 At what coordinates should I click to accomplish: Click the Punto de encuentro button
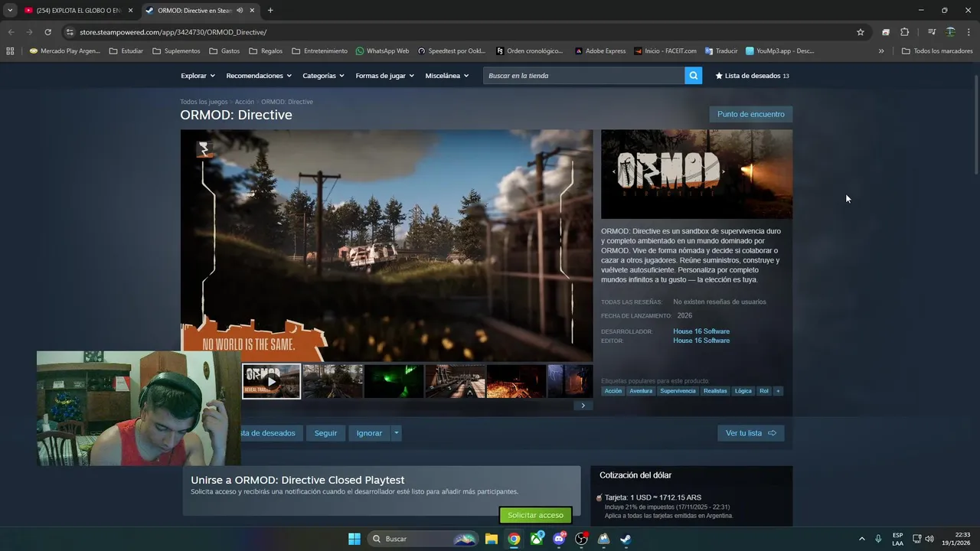(x=751, y=114)
